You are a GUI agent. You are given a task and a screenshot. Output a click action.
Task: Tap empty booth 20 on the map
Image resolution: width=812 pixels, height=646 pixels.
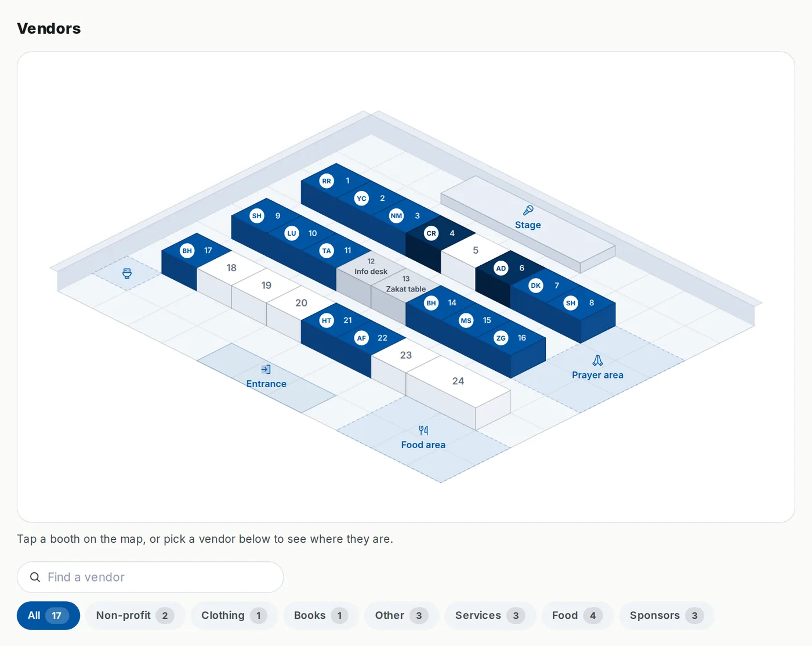click(301, 303)
